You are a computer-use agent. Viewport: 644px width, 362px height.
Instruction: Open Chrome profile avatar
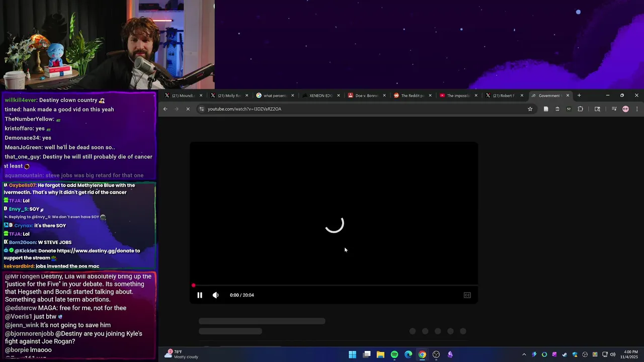click(x=625, y=109)
